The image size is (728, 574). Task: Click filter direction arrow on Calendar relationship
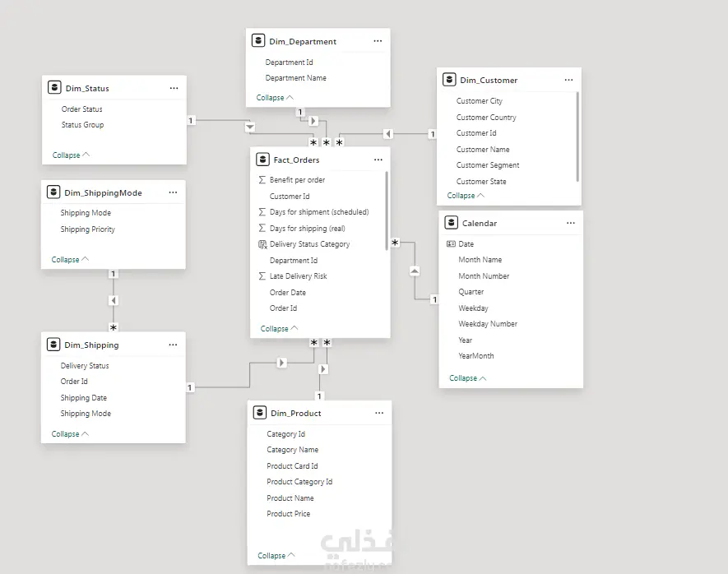click(x=415, y=271)
